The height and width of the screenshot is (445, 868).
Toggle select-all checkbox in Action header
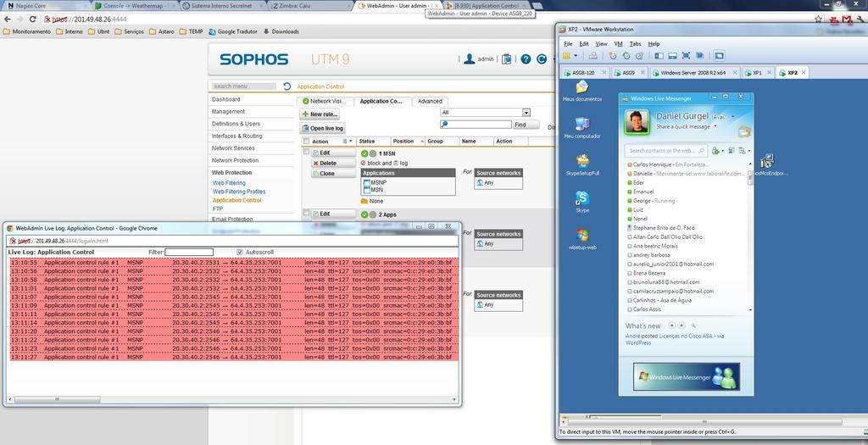tap(306, 142)
